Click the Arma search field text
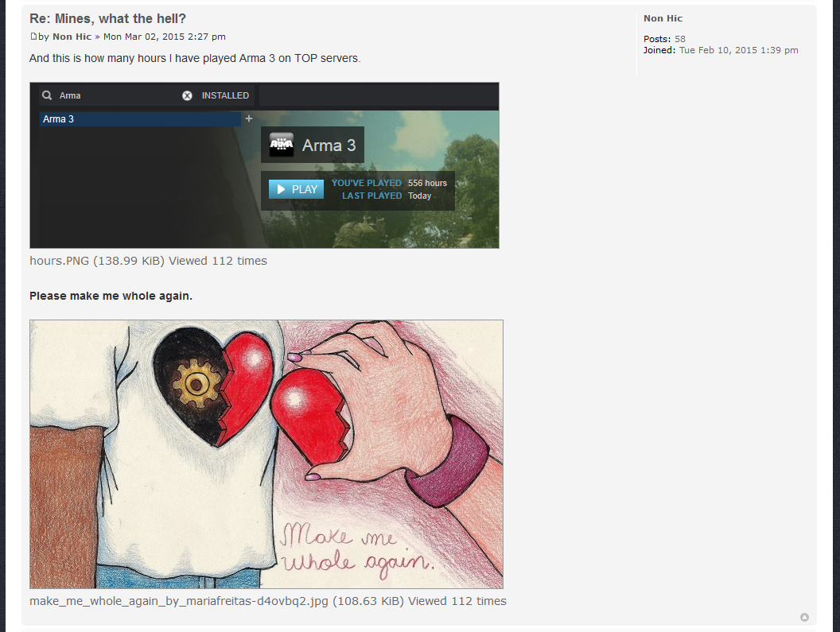The height and width of the screenshot is (632, 840). (70, 95)
